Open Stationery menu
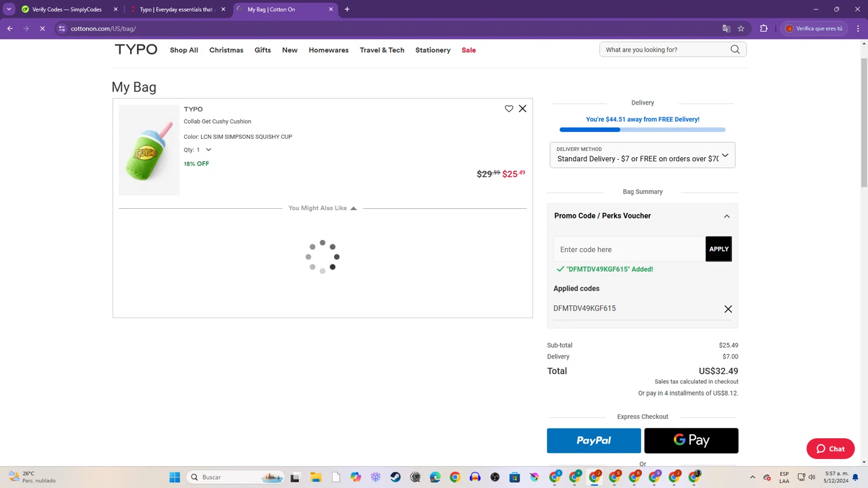 [433, 50]
